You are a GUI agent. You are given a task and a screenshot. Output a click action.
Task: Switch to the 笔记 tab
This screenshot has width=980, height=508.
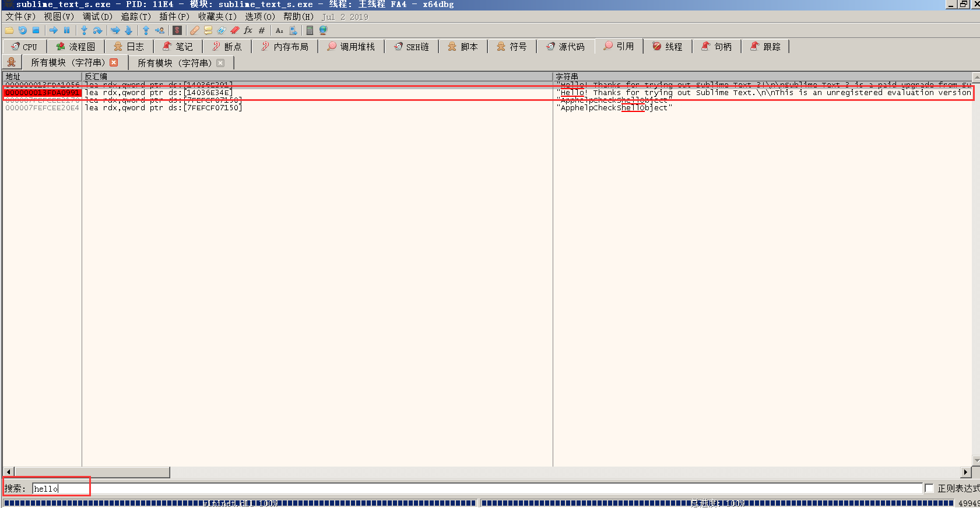point(178,47)
